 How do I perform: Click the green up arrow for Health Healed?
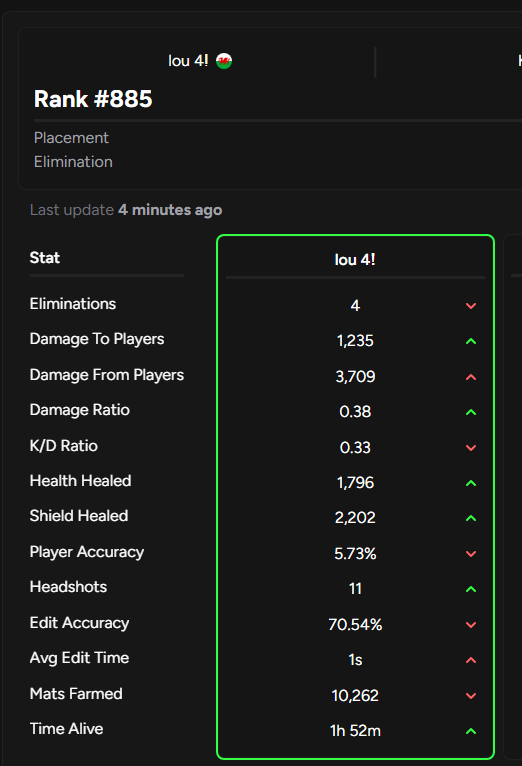click(x=471, y=483)
